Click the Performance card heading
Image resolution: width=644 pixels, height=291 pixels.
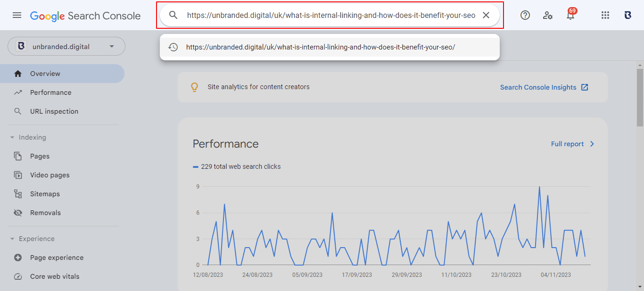point(226,144)
